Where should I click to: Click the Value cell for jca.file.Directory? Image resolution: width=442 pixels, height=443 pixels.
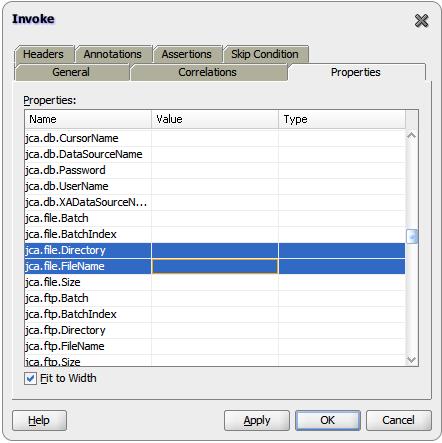(x=215, y=250)
